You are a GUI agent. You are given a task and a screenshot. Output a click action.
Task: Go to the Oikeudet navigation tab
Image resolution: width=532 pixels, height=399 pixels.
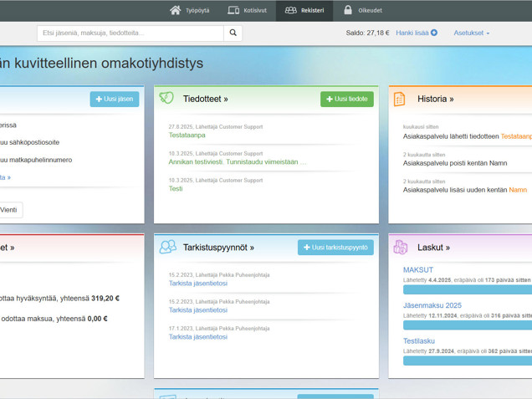[362, 10]
